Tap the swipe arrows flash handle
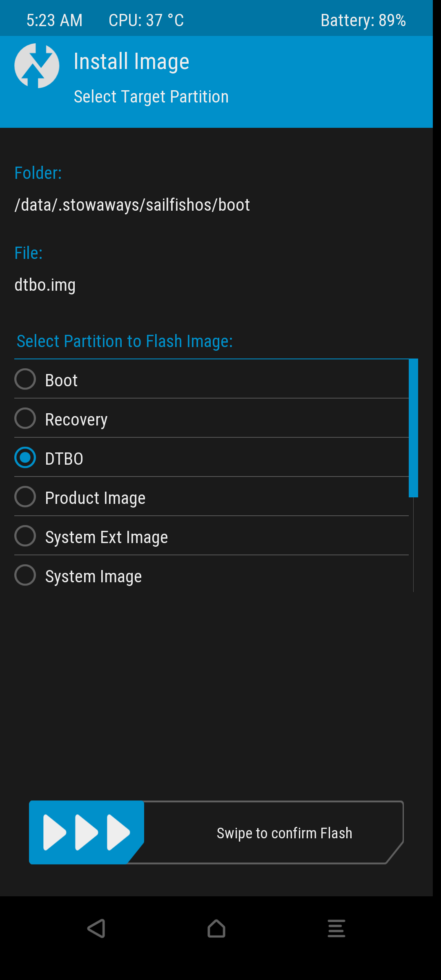The height and width of the screenshot is (980, 441). coord(87,832)
